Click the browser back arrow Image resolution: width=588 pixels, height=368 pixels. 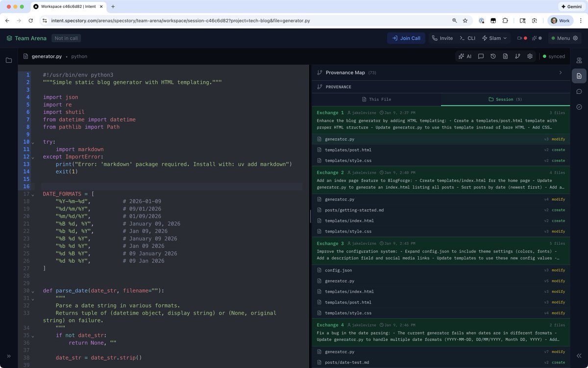[x=7, y=21]
